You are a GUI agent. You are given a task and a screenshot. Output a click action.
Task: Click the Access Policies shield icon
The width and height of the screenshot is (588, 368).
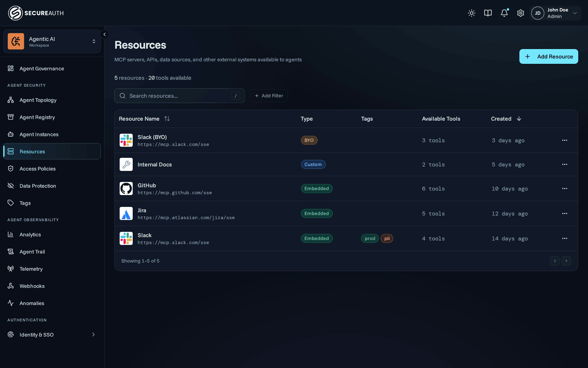tap(11, 168)
